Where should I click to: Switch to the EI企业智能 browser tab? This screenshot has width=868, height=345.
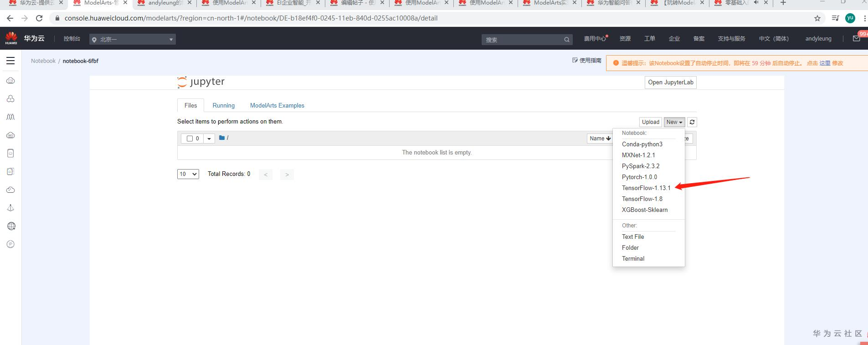[294, 3]
